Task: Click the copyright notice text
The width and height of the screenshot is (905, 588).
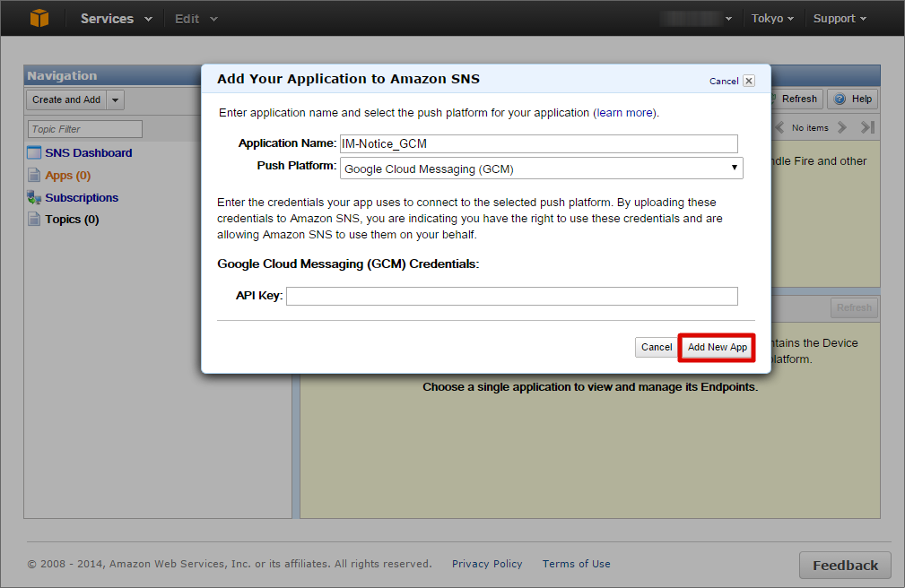Action: click(230, 564)
